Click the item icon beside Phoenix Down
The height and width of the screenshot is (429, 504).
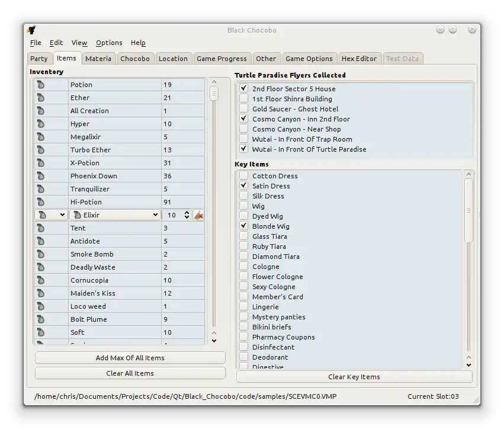click(40, 176)
